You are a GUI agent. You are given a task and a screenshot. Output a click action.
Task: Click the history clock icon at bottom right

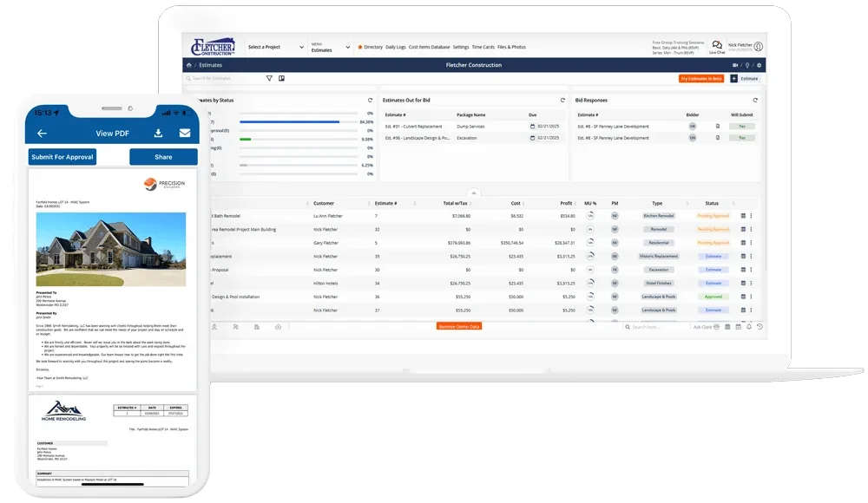point(759,327)
